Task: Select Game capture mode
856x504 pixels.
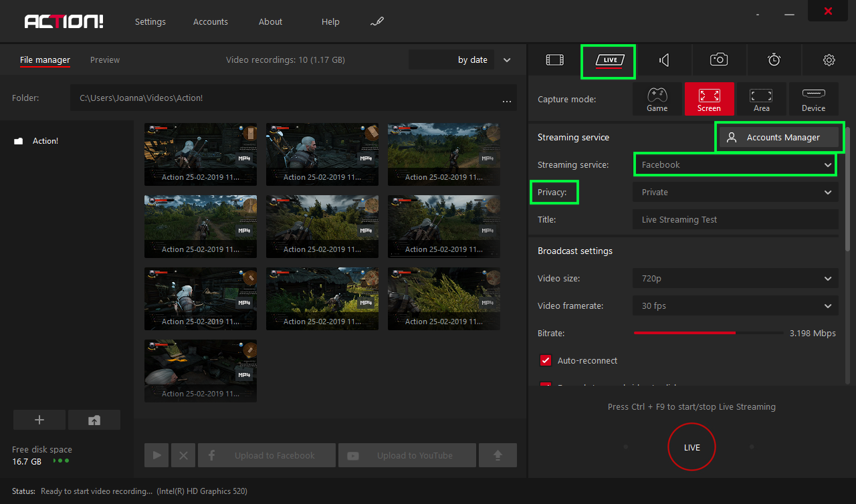Action: pos(657,99)
